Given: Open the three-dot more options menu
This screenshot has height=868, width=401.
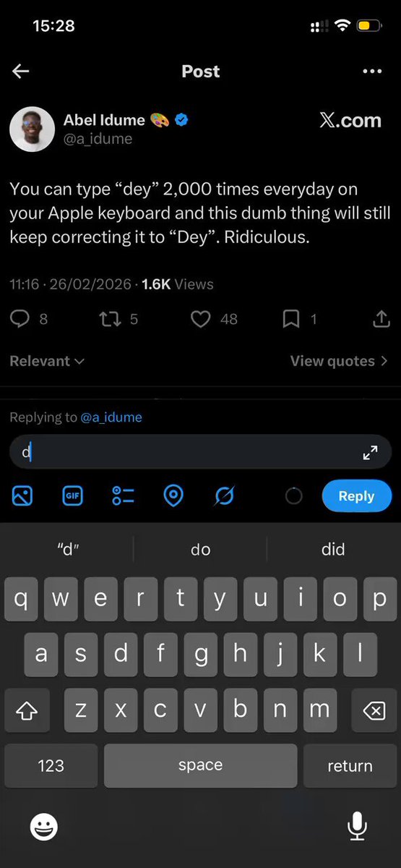Looking at the screenshot, I should click(372, 71).
